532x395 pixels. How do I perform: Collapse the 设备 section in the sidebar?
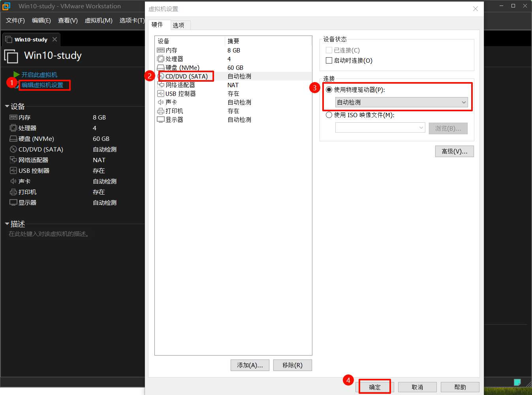(7, 107)
